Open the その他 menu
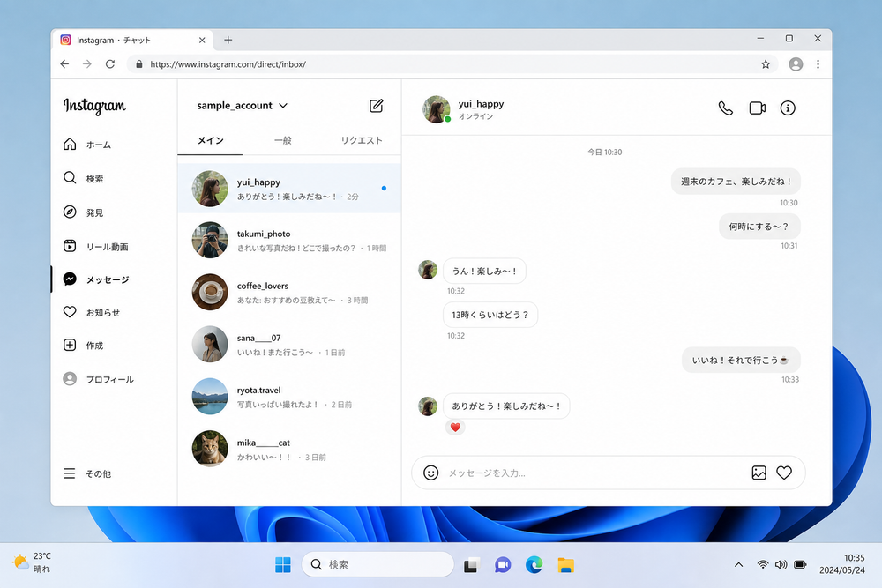 tap(87, 474)
